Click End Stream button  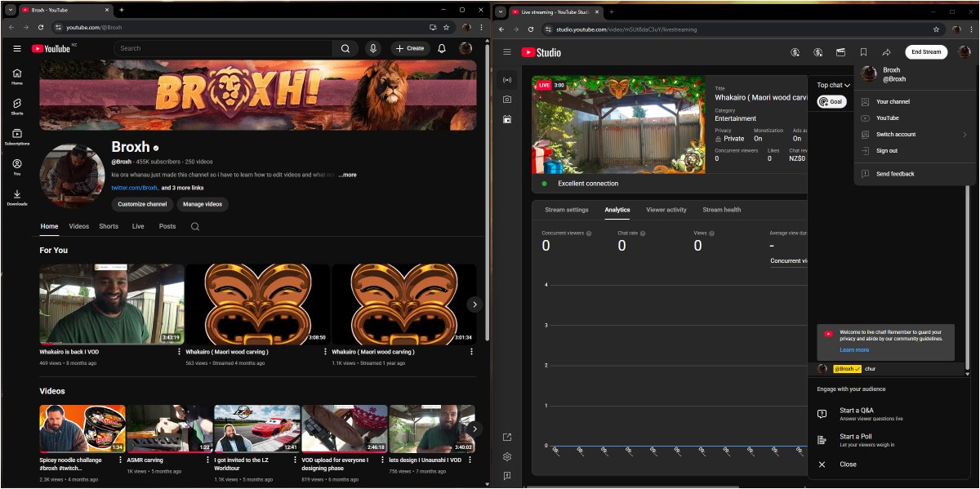(926, 52)
